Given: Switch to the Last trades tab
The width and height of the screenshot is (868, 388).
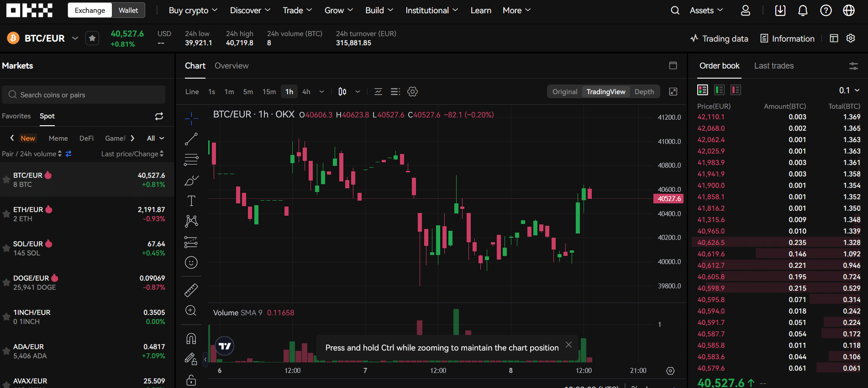Looking at the screenshot, I should click(x=774, y=66).
